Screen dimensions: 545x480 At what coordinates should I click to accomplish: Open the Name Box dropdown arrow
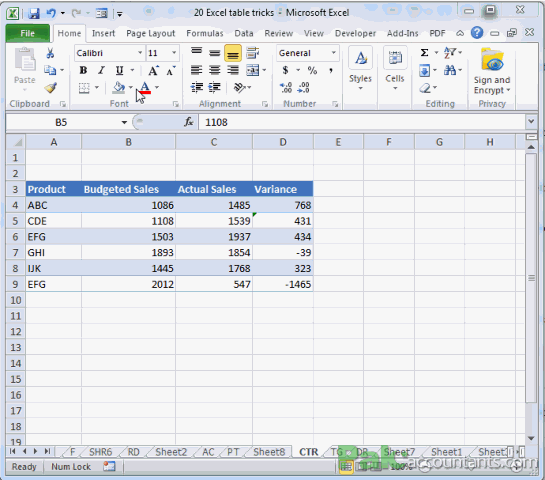[124, 122]
